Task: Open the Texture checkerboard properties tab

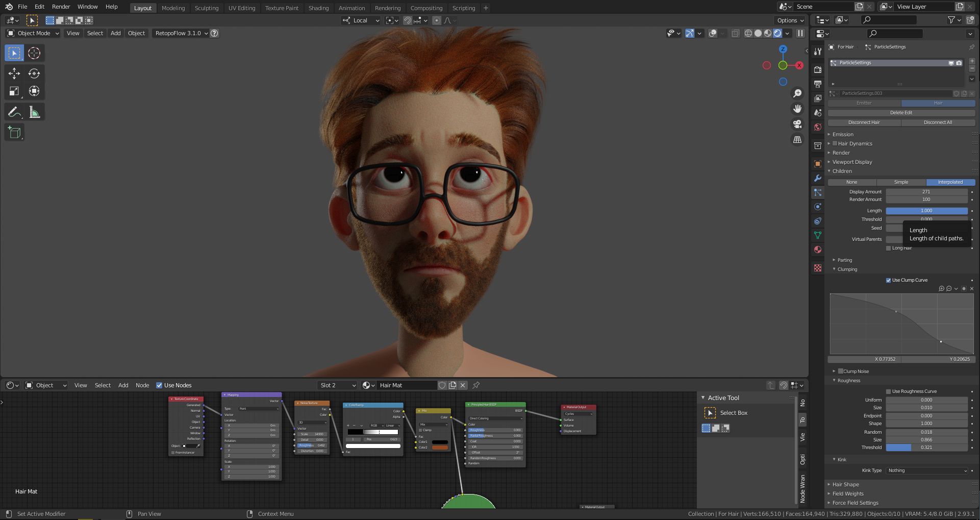Action: click(x=818, y=268)
